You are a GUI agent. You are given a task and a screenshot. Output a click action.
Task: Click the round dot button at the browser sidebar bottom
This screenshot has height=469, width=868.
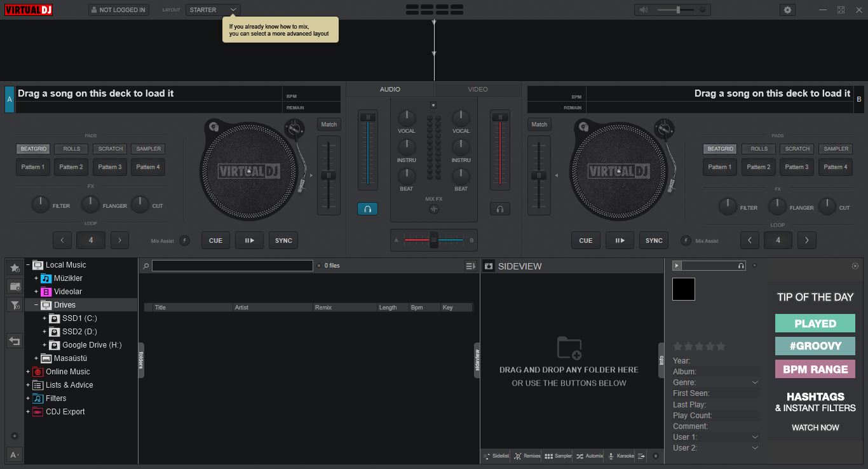click(x=15, y=436)
